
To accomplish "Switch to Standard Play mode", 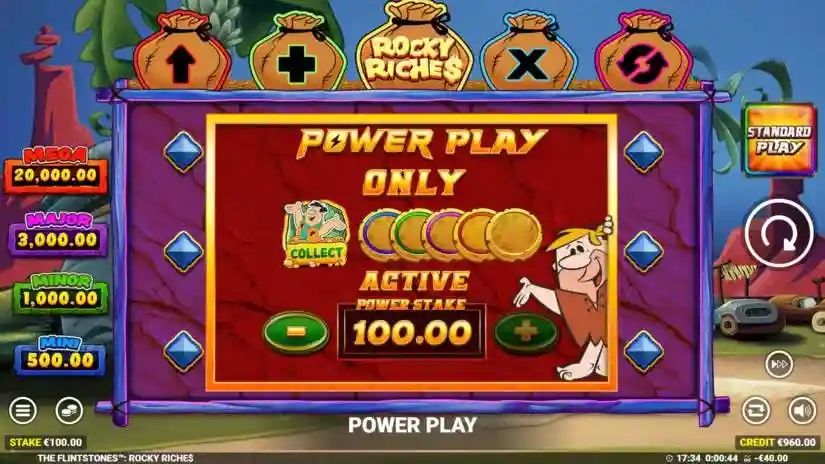I will (779, 139).
